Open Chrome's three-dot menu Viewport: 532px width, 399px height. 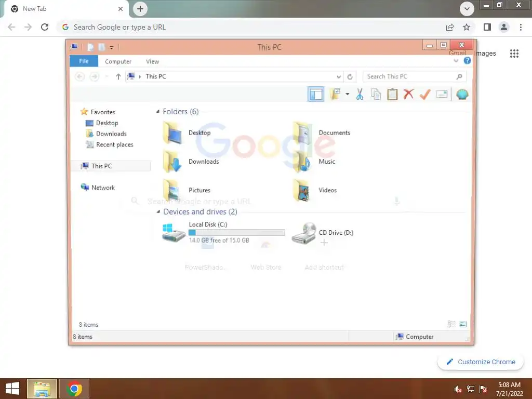[521, 27]
